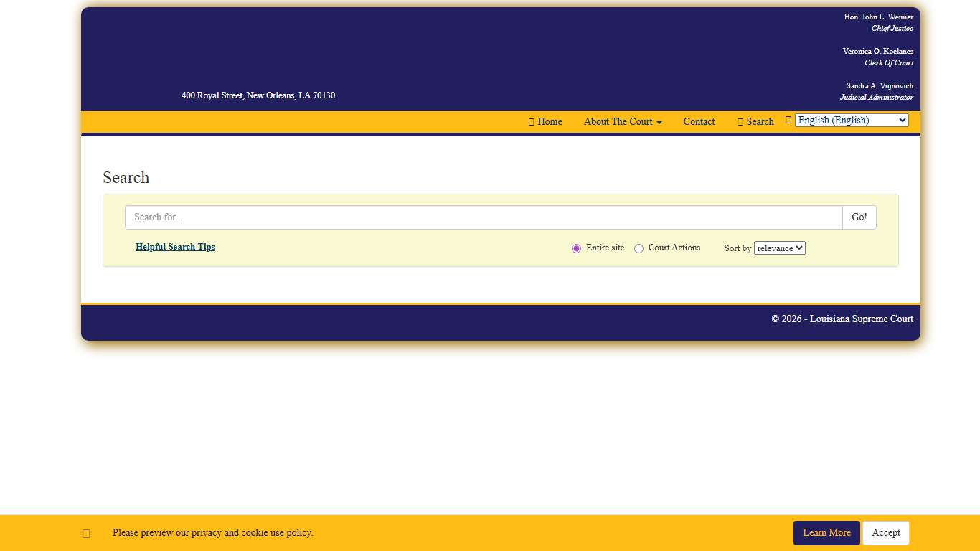Image resolution: width=980 pixels, height=551 pixels.
Task: Go to the Contact page
Action: click(x=699, y=121)
